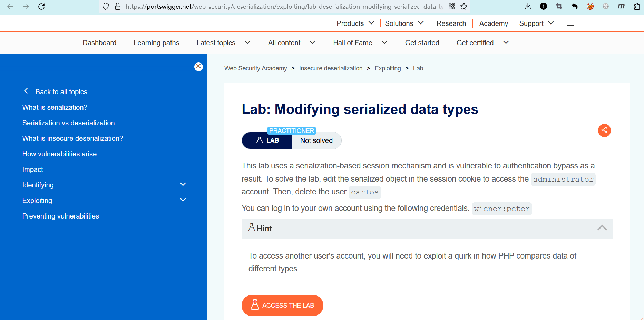Image resolution: width=644 pixels, height=320 pixels.
Task: Close the blue sidebar with X icon
Action: 198,67
